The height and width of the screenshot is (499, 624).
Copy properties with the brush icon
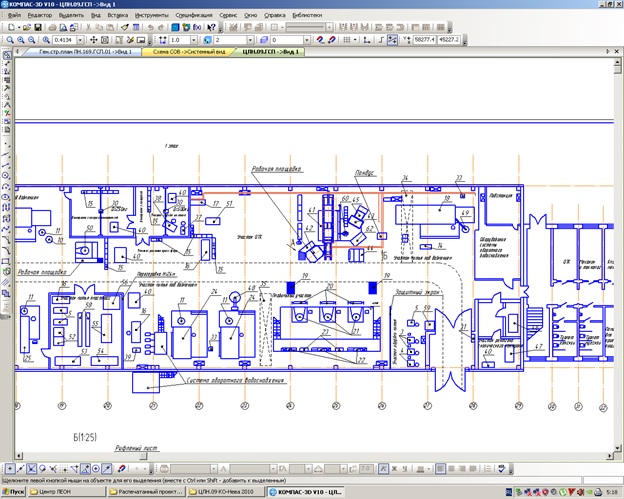125,27
